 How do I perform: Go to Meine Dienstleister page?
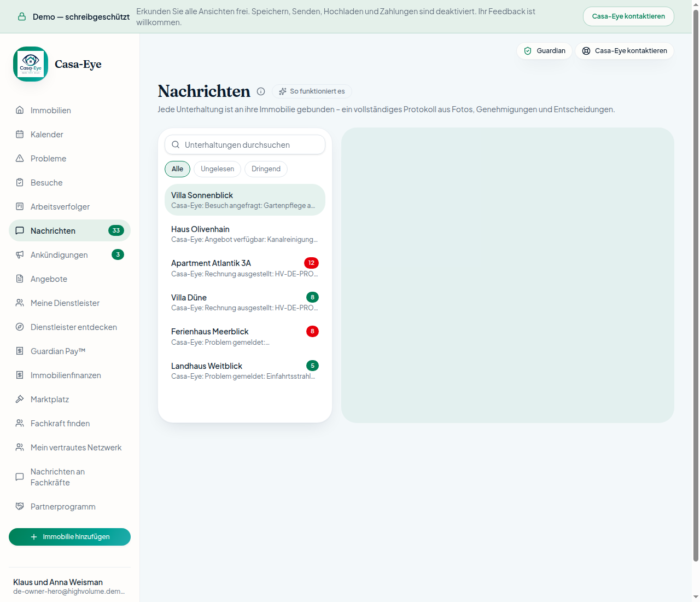(x=69, y=303)
